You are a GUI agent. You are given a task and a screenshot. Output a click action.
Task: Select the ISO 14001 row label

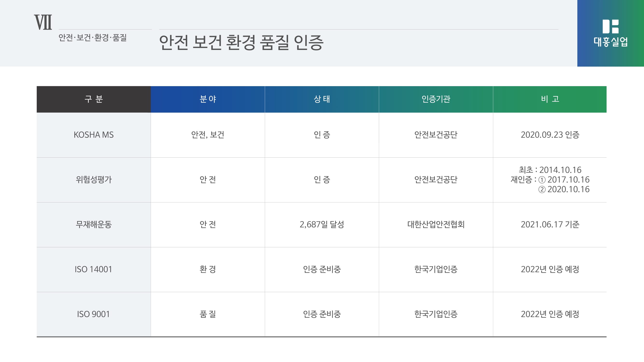pos(93,269)
